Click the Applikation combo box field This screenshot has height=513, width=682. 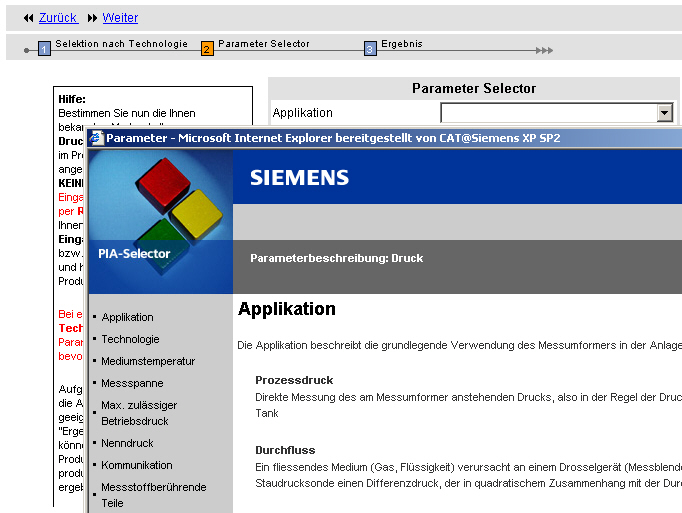click(x=557, y=113)
